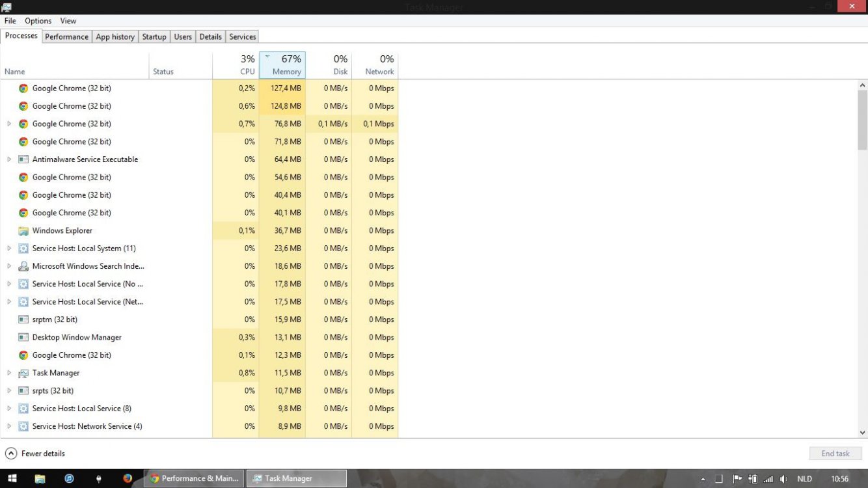The height and width of the screenshot is (488, 868).
Task: Click the scrollbar up arrow
Action: coord(863,85)
